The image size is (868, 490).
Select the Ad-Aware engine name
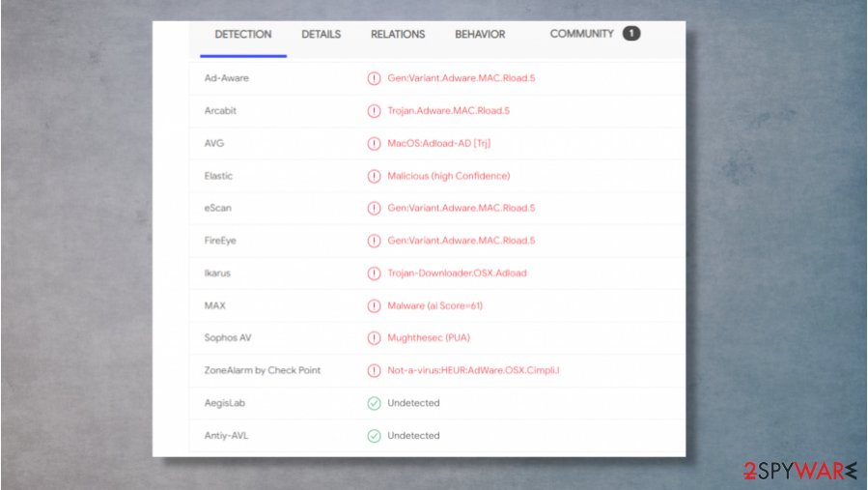[x=226, y=78]
